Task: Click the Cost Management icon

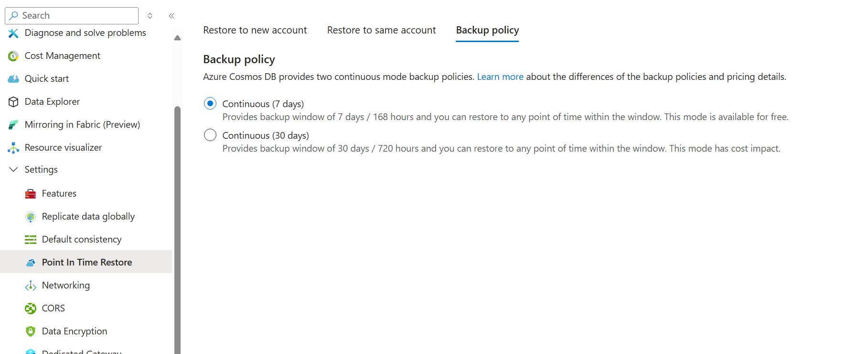Action: 13,55
